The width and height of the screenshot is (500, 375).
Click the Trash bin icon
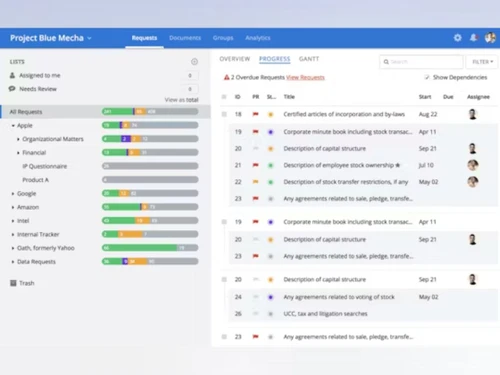coord(13,283)
